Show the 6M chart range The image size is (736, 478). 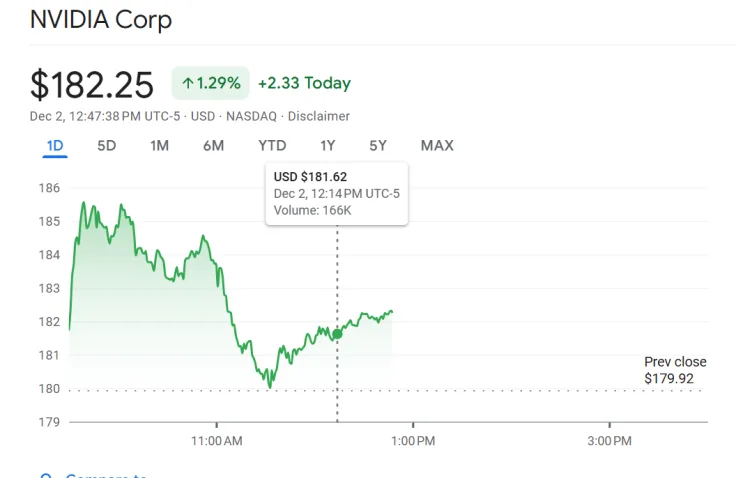[213, 146]
